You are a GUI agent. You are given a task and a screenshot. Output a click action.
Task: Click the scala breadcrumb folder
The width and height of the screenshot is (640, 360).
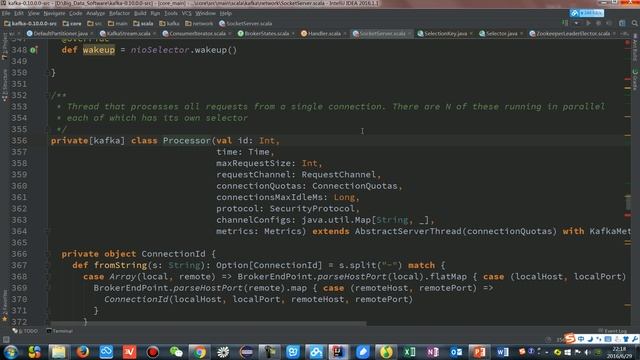143,24
